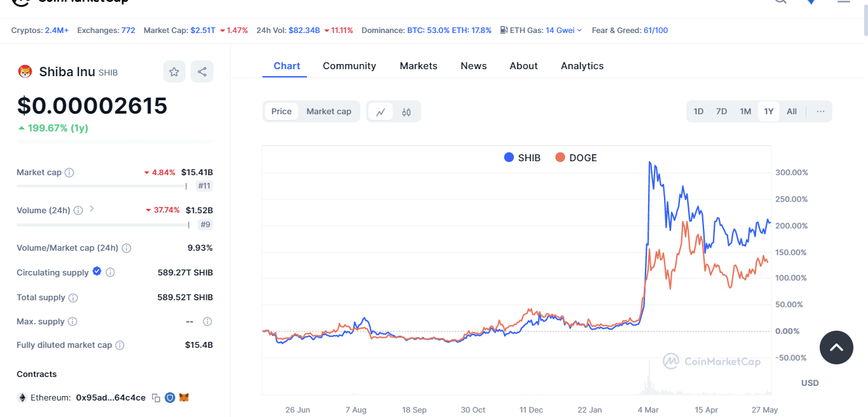The width and height of the screenshot is (868, 417).
Task: Click the blue diamond icon in header
Action: tap(811, 1)
